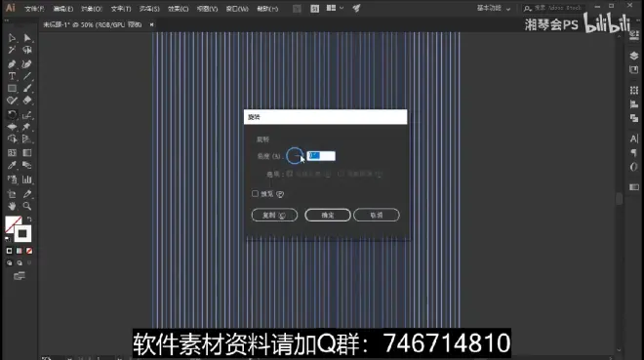
Task: Select the Lasso tool
Action: coord(27,50)
